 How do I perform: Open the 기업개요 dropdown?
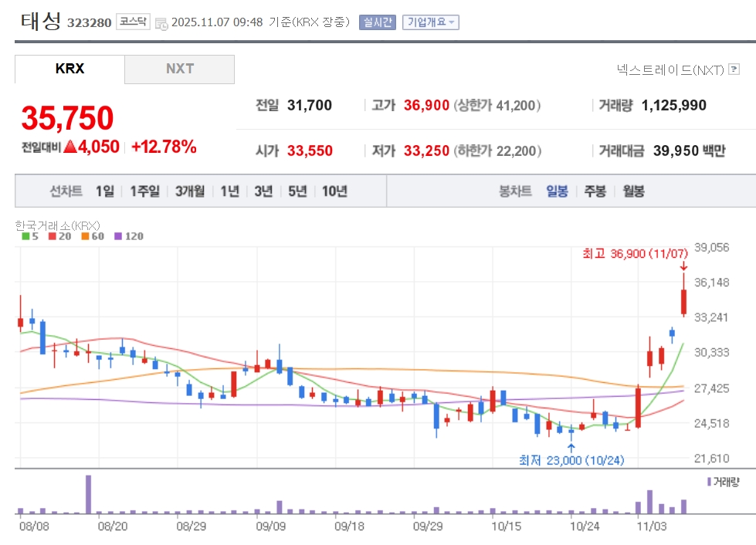[430, 22]
